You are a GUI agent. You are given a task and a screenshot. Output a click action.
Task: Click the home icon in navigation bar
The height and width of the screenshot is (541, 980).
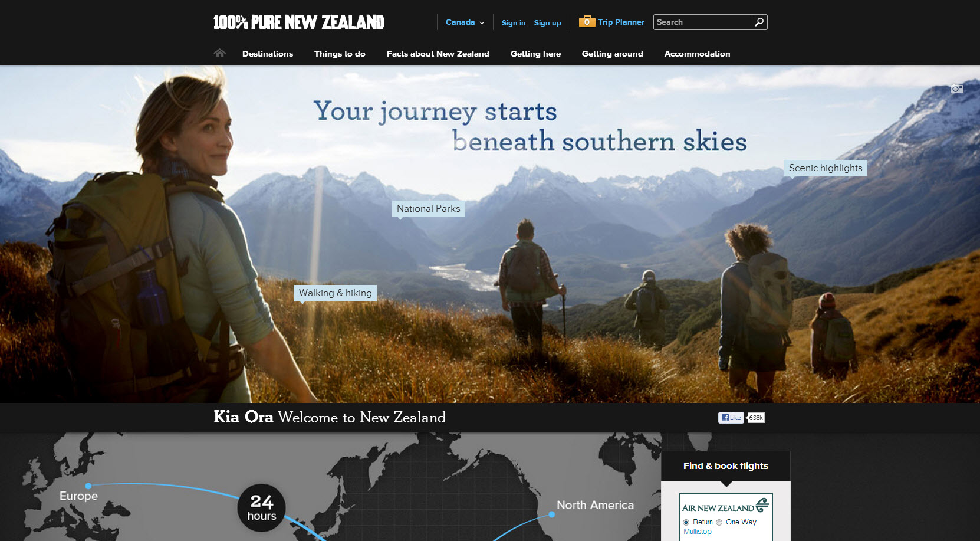tap(220, 53)
